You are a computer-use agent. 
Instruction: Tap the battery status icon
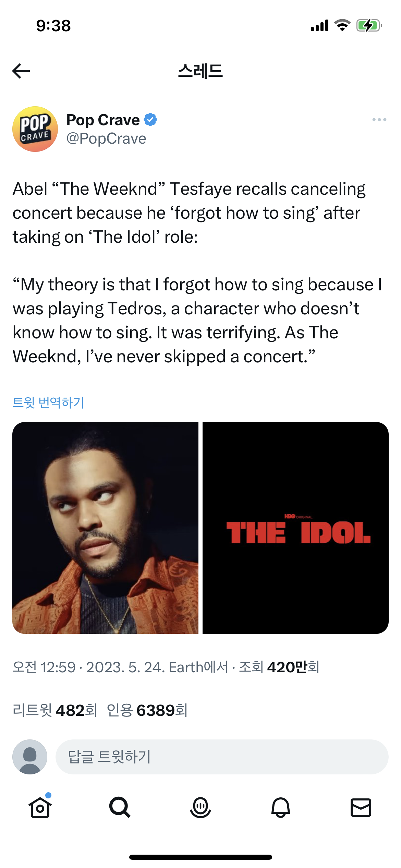pos(369,26)
